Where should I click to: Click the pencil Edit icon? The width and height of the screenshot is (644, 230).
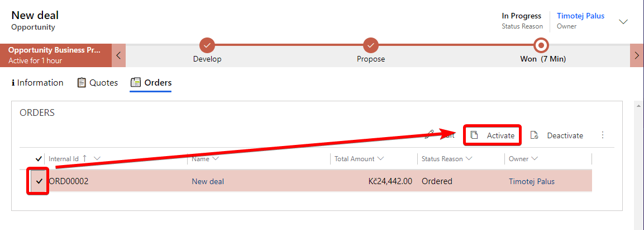click(x=430, y=134)
